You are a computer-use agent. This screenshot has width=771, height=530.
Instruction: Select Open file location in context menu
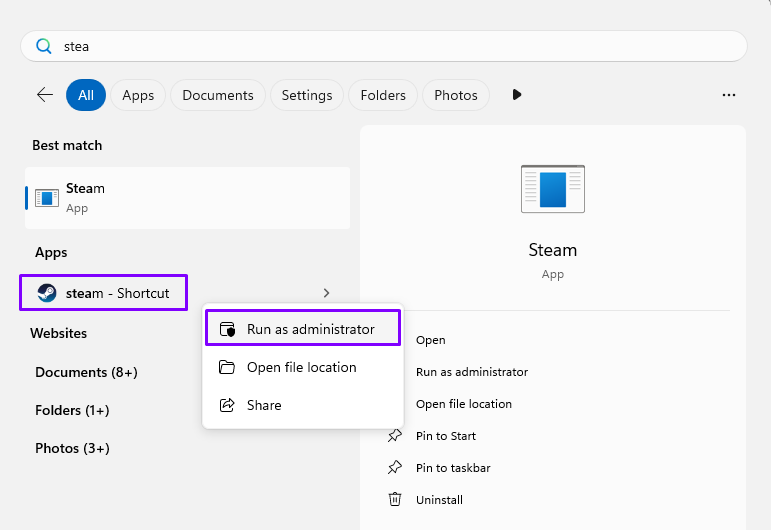click(301, 367)
